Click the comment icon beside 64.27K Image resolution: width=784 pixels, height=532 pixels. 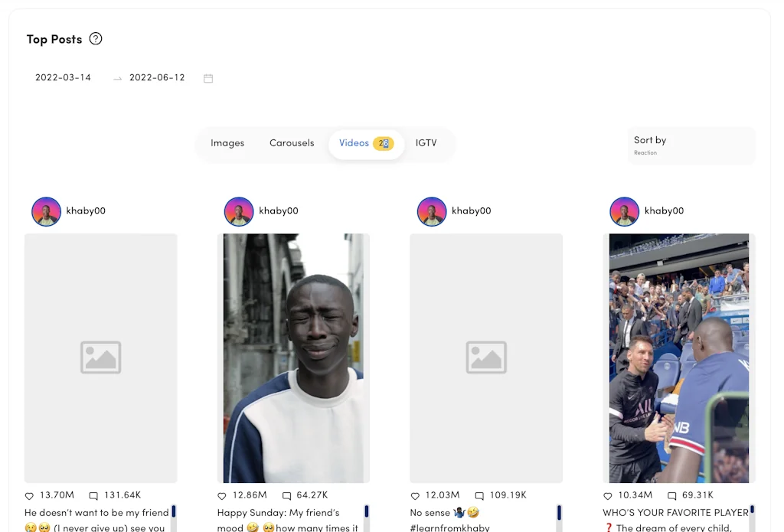(x=286, y=496)
